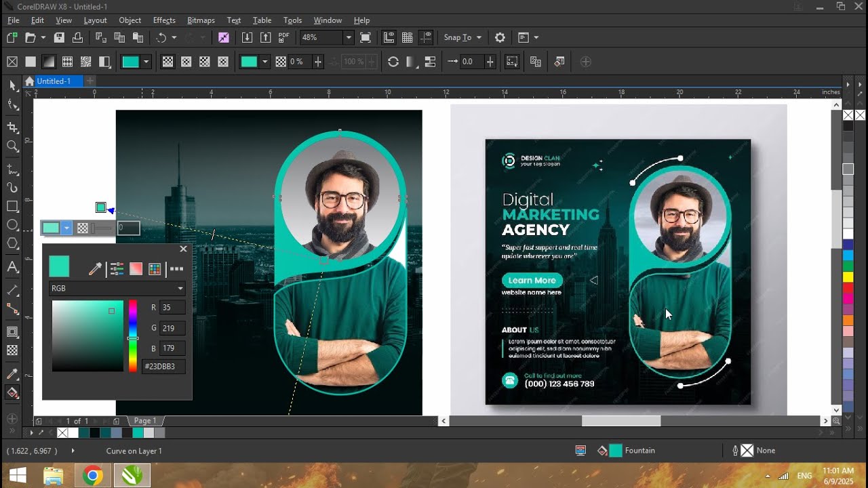Screen dimensions: 868x488
Task: Open the Object menu
Action: tap(130, 20)
